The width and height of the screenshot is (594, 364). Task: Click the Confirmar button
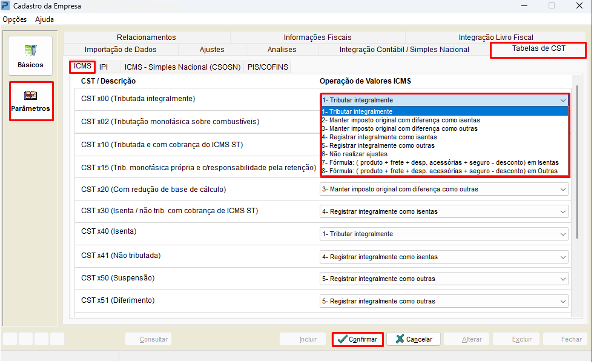pyautogui.click(x=358, y=339)
